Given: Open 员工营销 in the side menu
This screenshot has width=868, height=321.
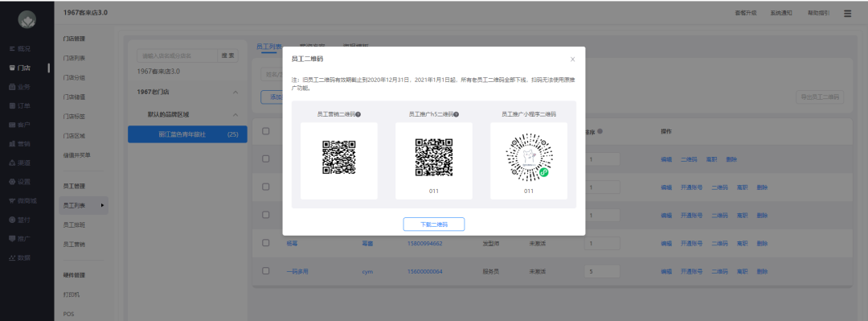Looking at the screenshot, I should click(74, 245).
